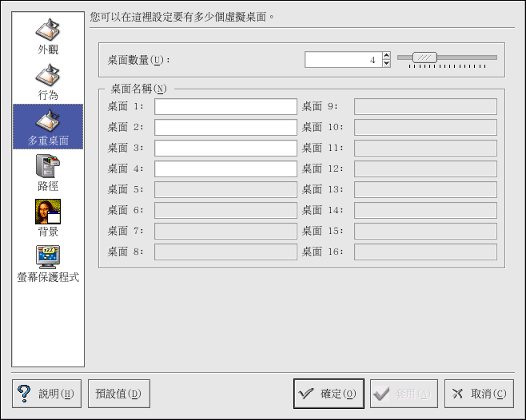The height and width of the screenshot is (420, 526).
Task: Click the desktop count slider handle
Action: 424,57
